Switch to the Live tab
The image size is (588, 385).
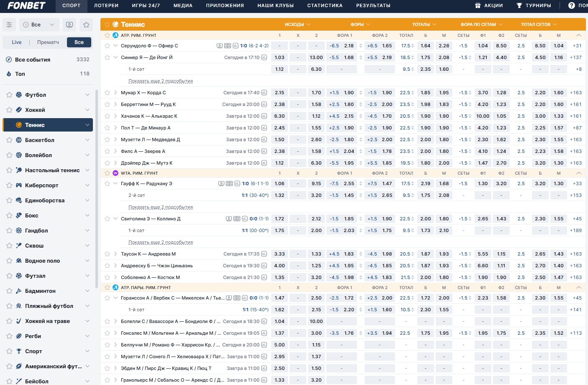(x=17, y=42)
